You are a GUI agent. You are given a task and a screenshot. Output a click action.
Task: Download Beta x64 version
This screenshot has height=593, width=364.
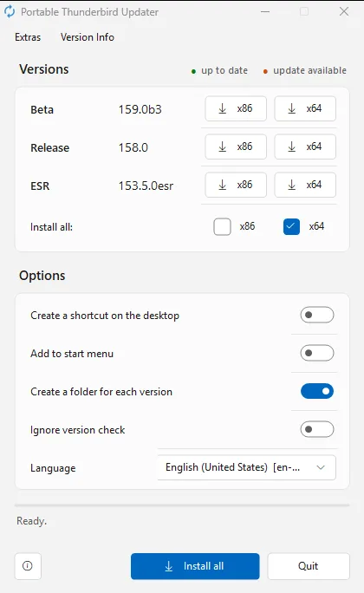click(x=305, y=108)
